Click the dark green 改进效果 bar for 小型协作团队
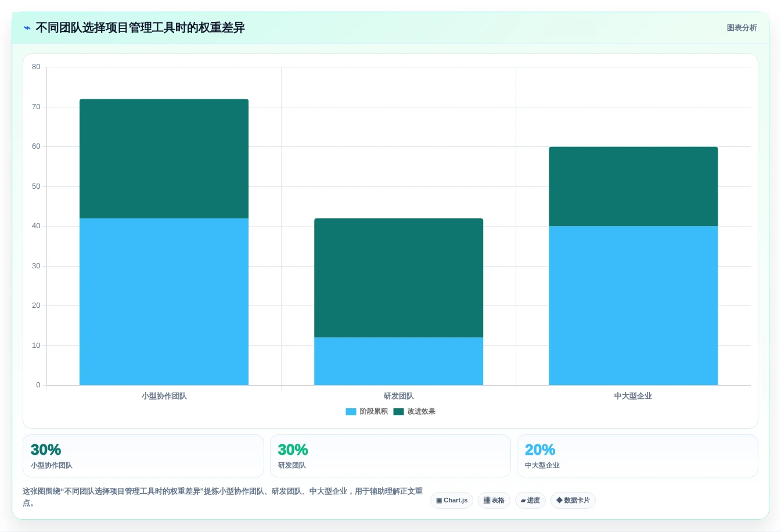781x532 pixels. click(x=164, y=159)
